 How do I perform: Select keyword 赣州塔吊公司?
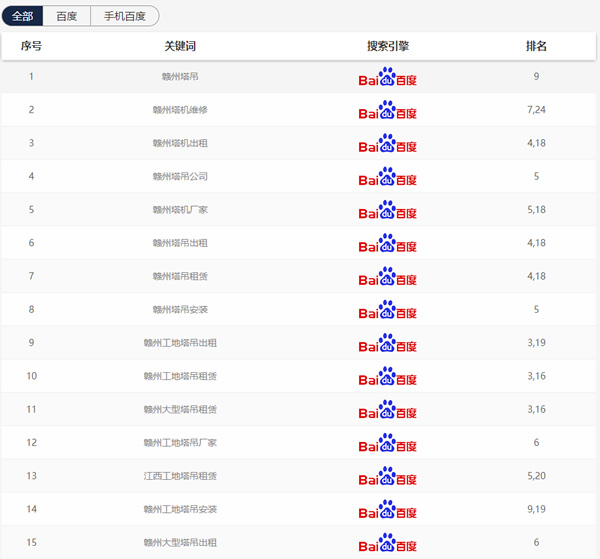[180, 176]
